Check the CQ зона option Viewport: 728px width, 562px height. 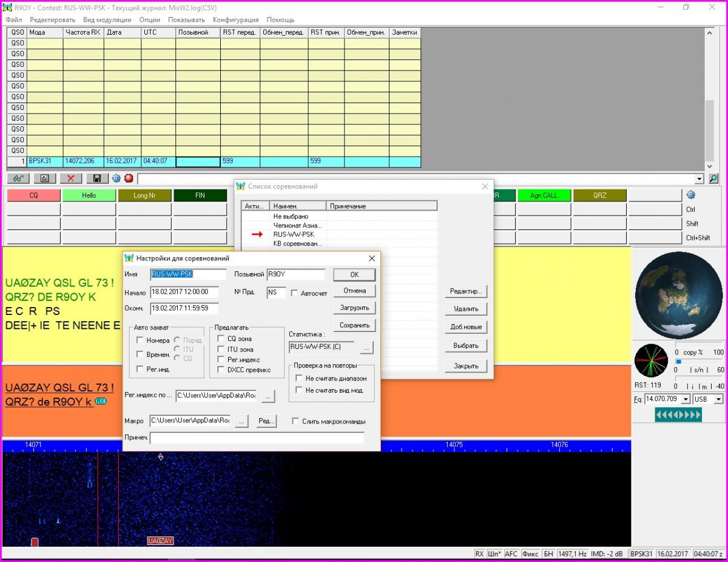point(221,339)
